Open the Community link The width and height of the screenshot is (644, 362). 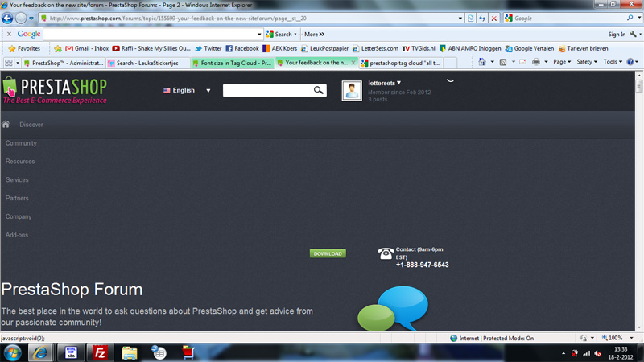point(21,143)
